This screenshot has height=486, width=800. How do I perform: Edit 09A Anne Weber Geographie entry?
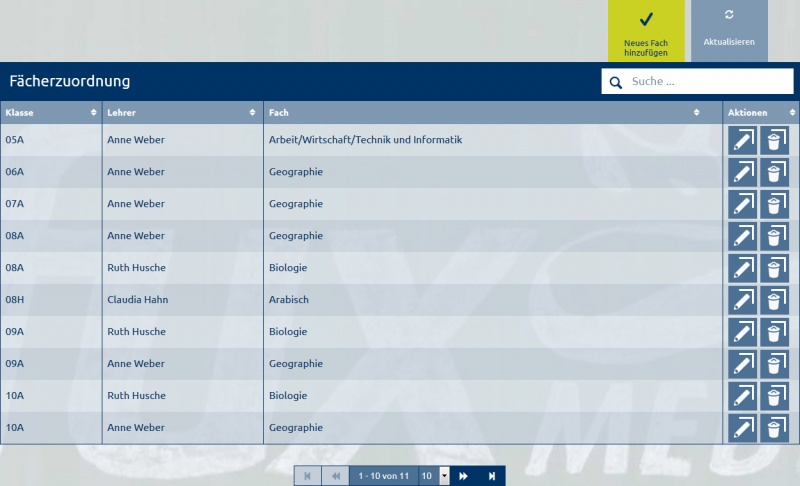point(742,364)
